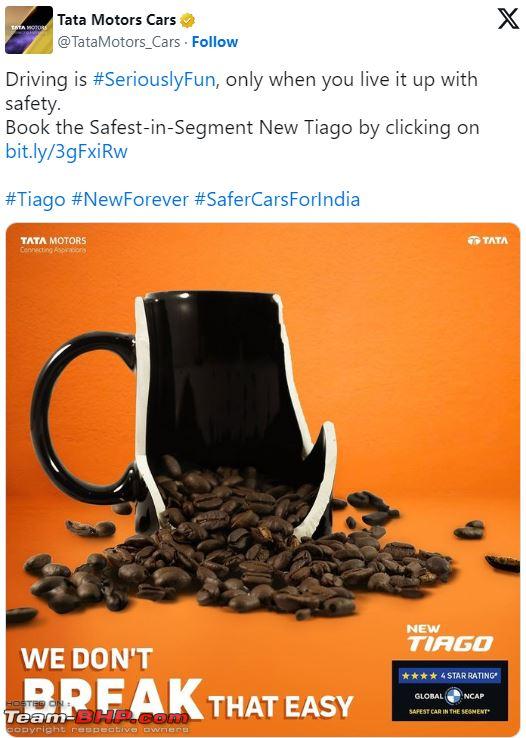Click the 4 Star Rating banner

pos(450,675)
